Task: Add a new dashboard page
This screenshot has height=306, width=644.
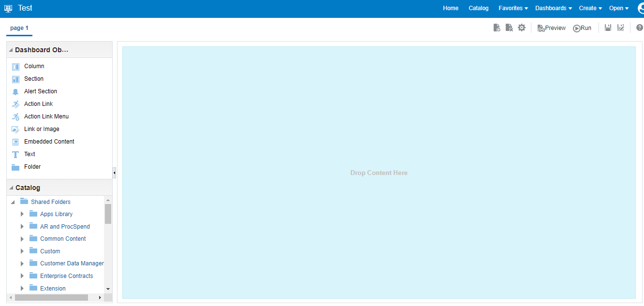Action: [x=497, y=28]
